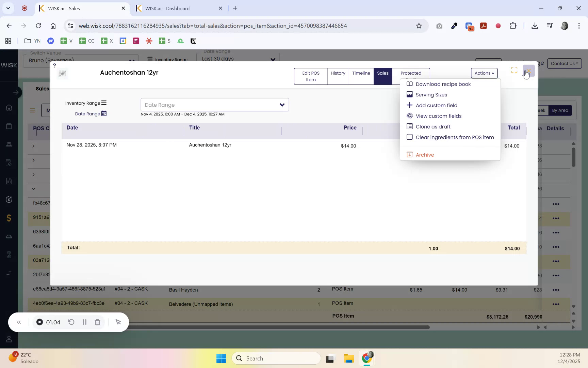Click the cloche venue icon in sidebar
This screenshot has height=368, width=588.
[9, 236]
